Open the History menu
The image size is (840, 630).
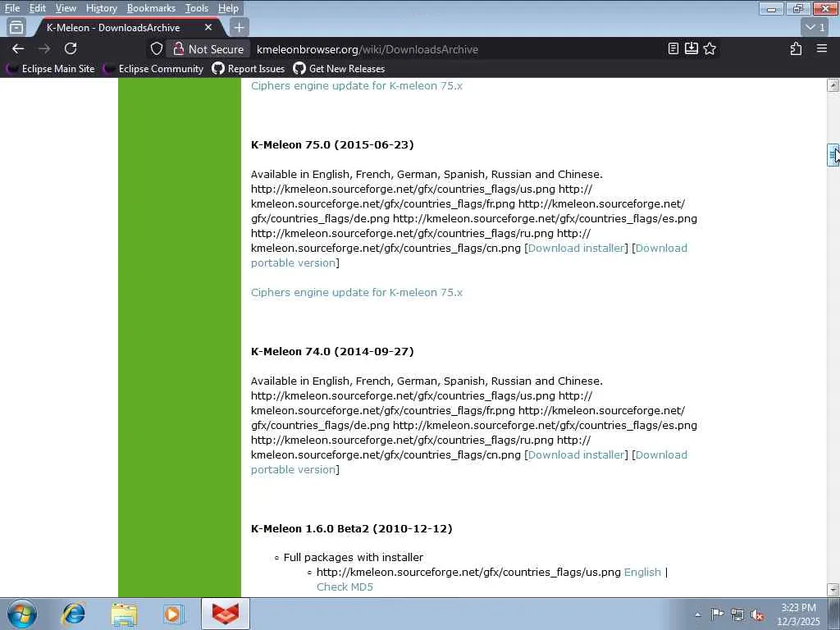pos(101,8)
